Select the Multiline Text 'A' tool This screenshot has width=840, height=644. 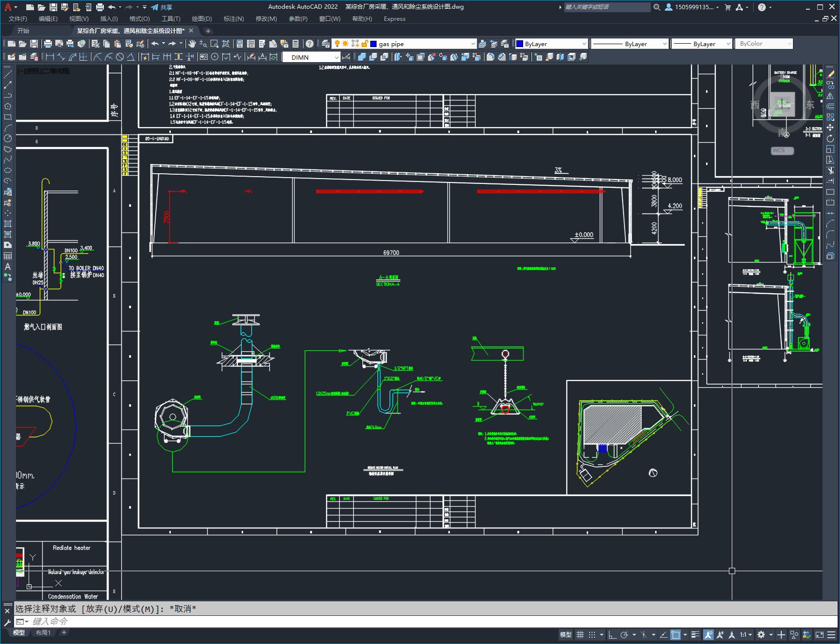point(7,266)
